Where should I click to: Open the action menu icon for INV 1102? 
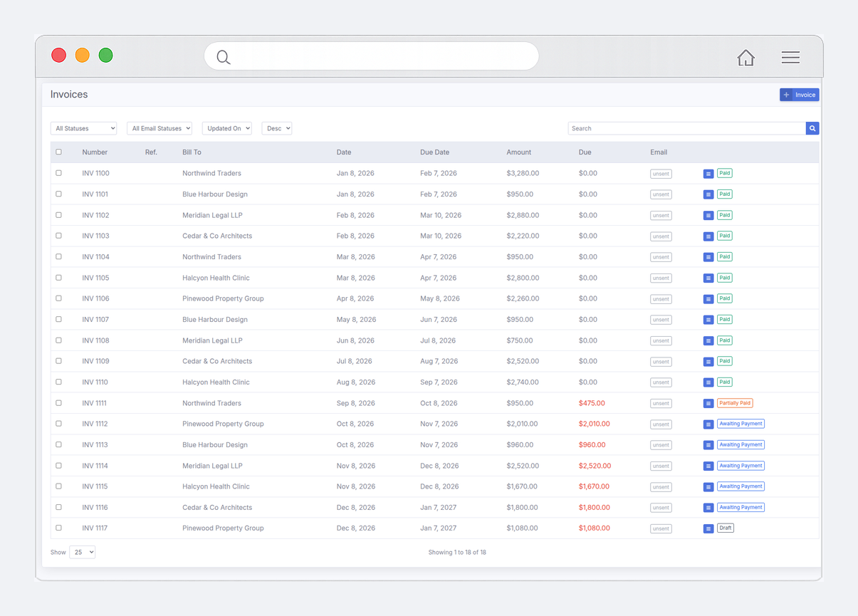pos(708,215)
